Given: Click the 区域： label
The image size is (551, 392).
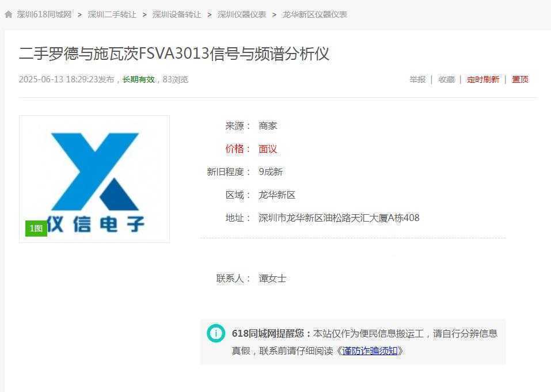Looking at the screenshot, I should click(238, 195).
